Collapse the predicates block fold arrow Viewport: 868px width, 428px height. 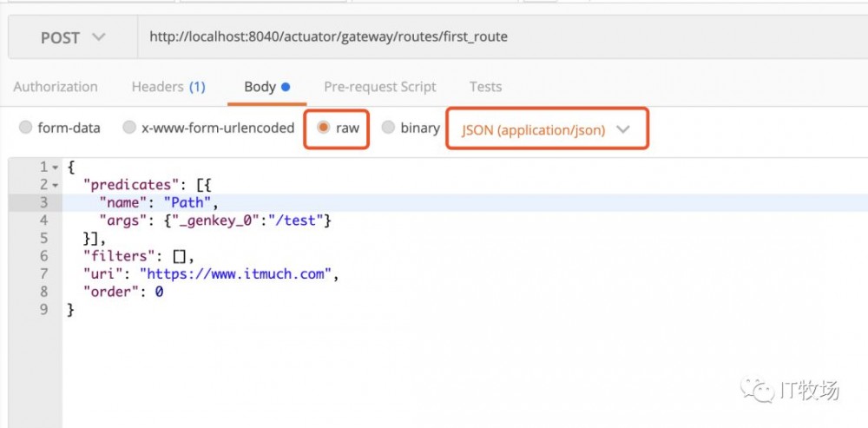pyautogui.click(x=56, y=185)
